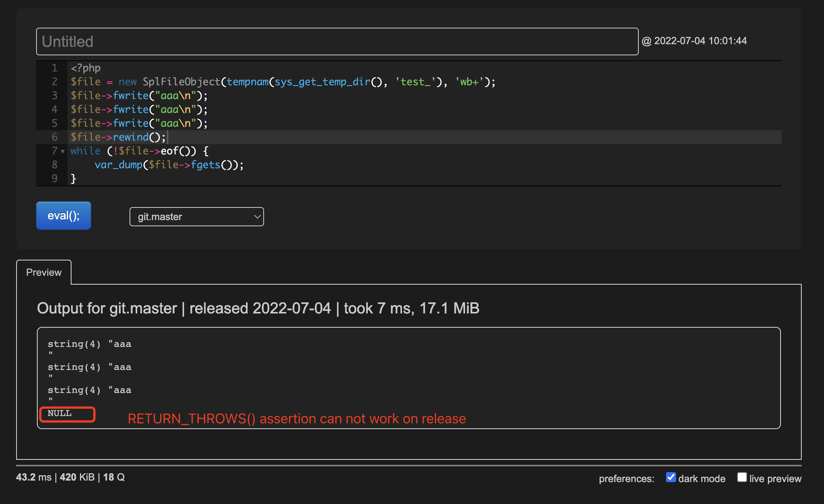Enable the live preview checkbox
824x504 pixels.
(x=742, y=477)
